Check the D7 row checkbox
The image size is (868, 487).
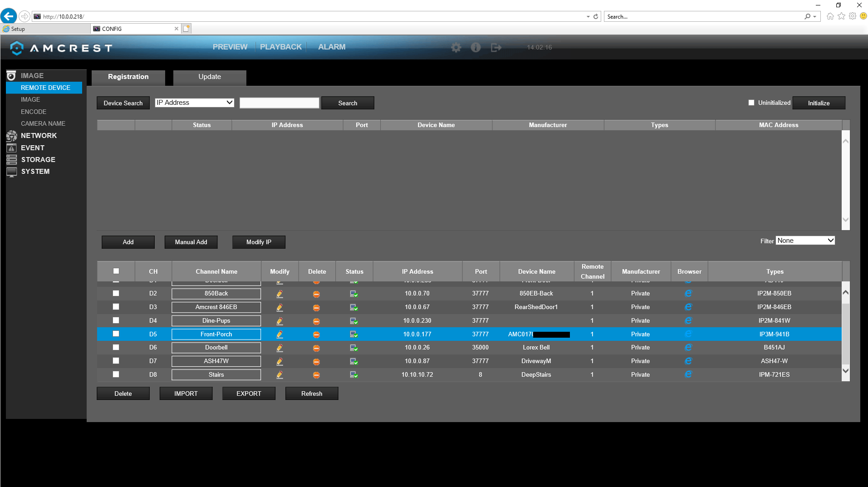click(x=116, y=361)
